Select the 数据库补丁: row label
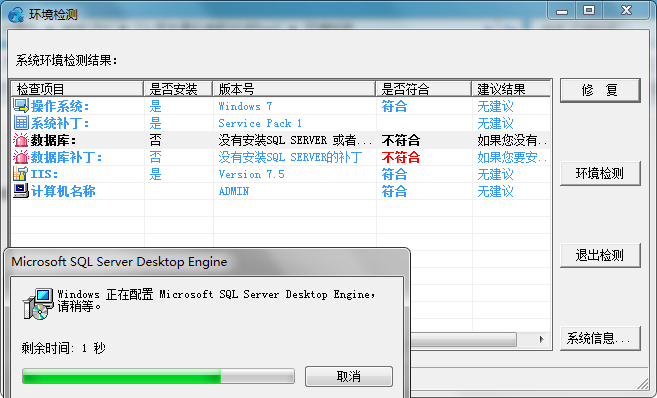 [66, 158]
